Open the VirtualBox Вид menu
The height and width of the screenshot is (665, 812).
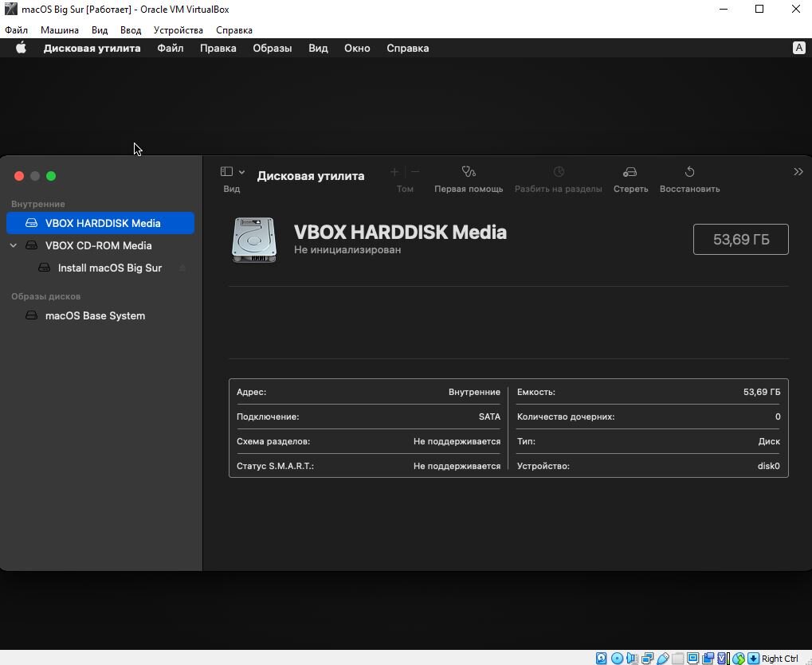100,30
